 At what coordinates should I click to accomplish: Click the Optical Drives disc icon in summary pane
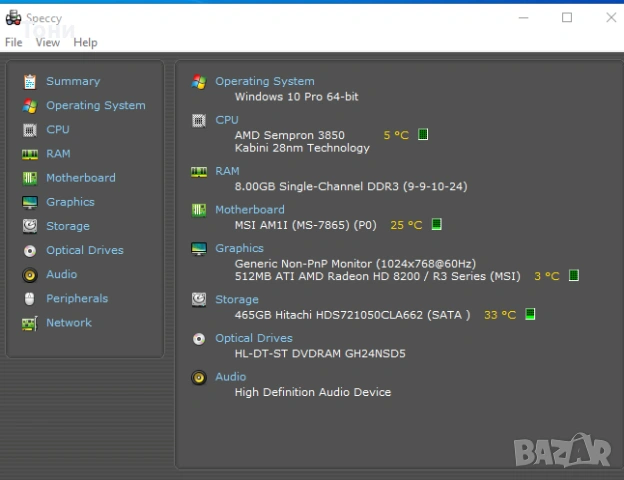coord(199,339)
